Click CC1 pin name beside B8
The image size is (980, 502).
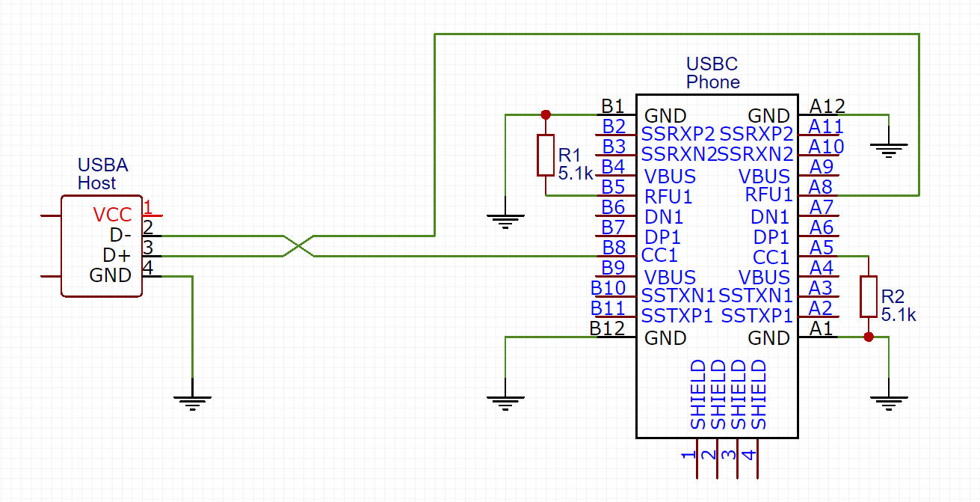pos(660,255)
